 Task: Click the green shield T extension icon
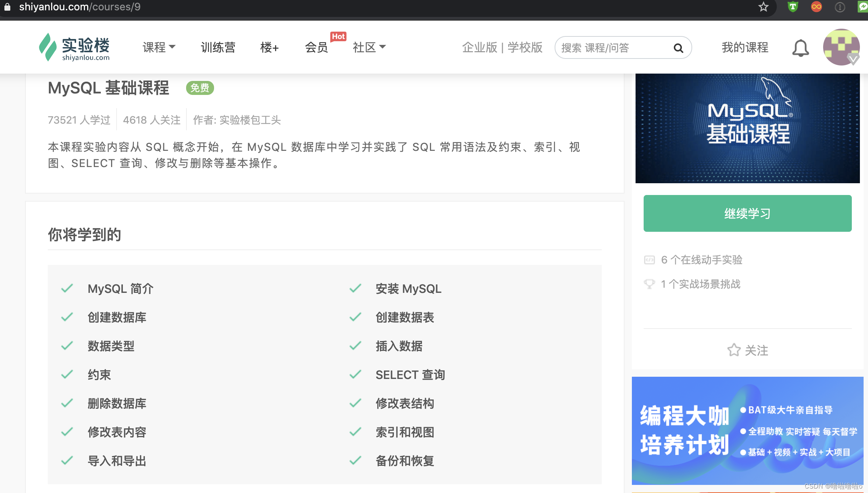pos(793,7)
